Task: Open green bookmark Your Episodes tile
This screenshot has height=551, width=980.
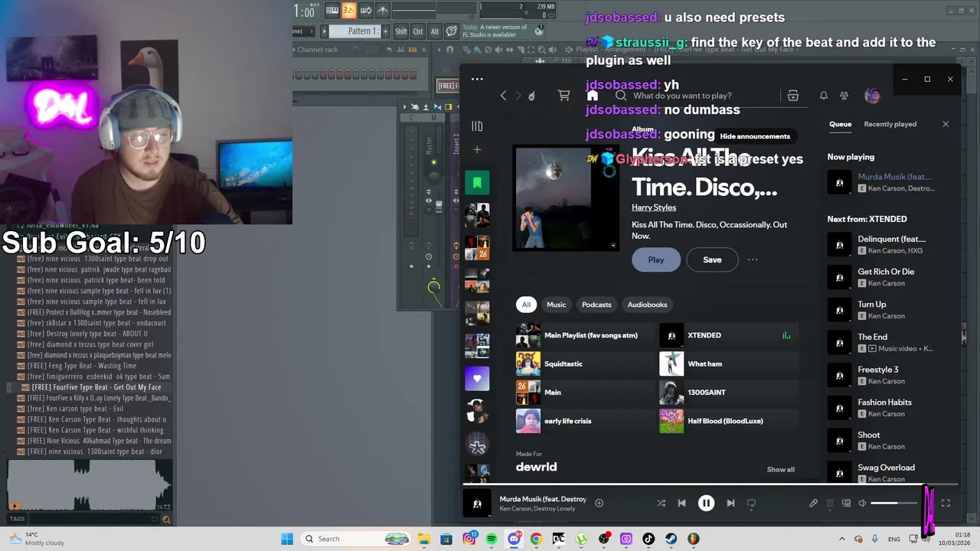Action: 477,183
